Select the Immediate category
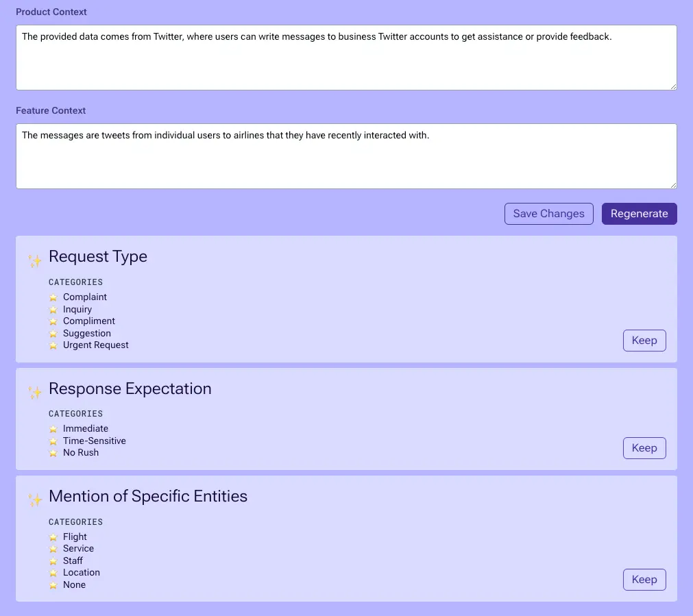The width and height of the screenshot is (693, 616). click(86, 429)
